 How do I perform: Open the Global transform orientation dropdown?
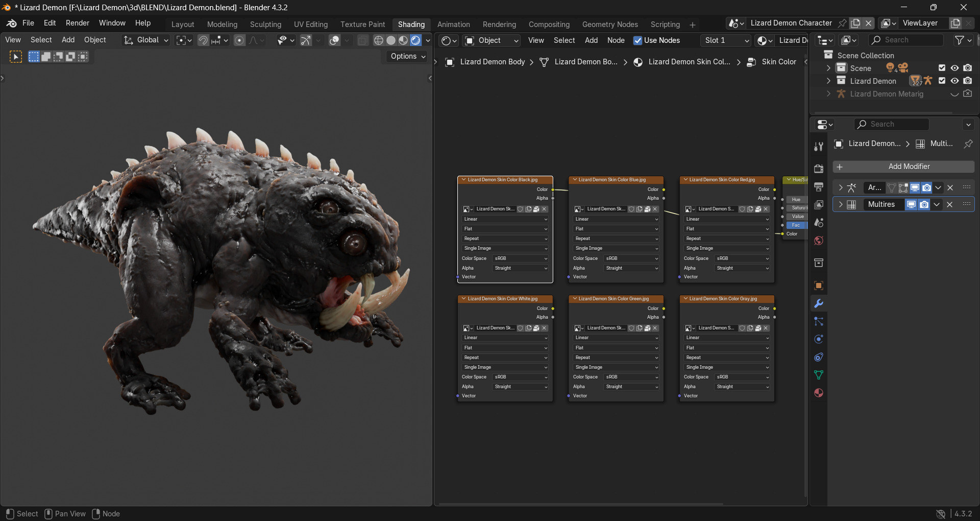pos(146,40)
